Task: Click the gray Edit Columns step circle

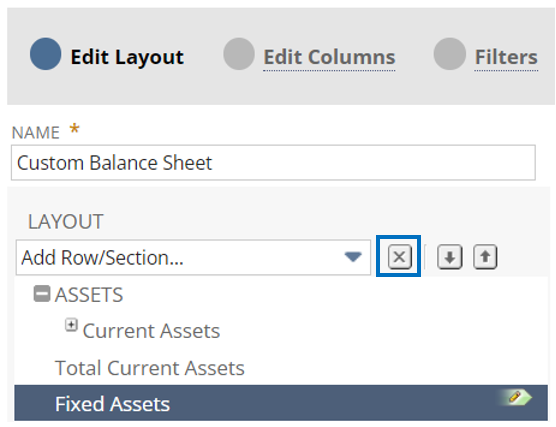Action: pos(239,54)
